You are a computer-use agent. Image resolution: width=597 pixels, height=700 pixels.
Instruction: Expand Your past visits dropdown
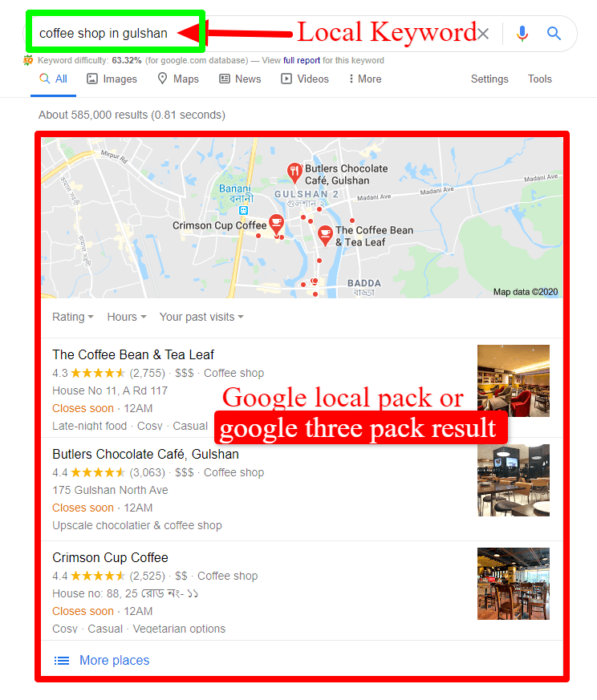point(201,317)
